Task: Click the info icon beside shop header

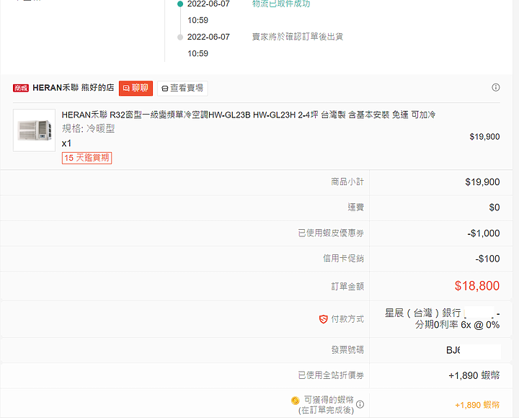Action: pos(495,88)
